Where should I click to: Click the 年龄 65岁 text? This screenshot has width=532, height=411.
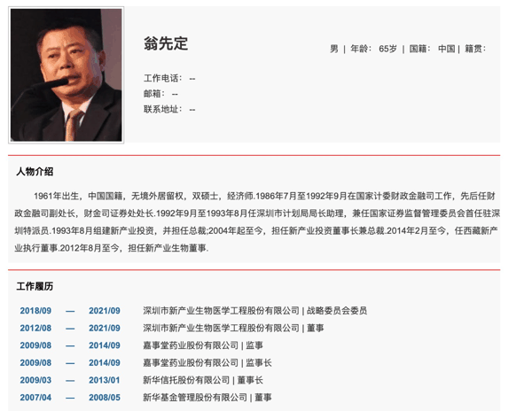pyautogui.click(x=373, y=49)
